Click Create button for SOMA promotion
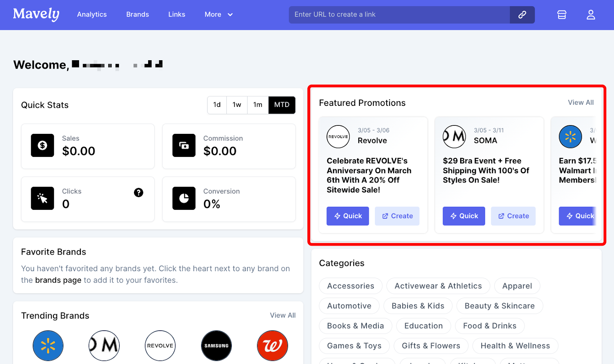Image resolution: width=614 pixels, height=364 pixels. pos(513,216)
